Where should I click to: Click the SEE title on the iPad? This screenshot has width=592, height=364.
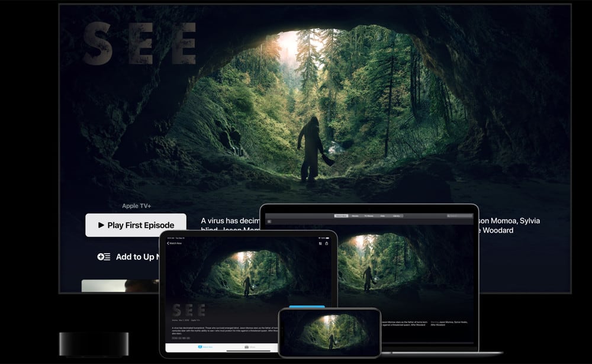[x=189, y=310]
